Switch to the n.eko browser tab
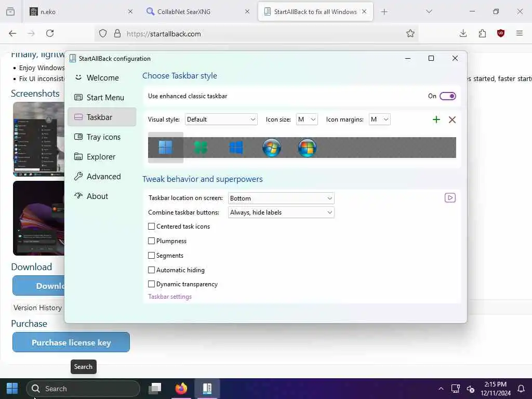The image size is (532, 399). [81, 11]
